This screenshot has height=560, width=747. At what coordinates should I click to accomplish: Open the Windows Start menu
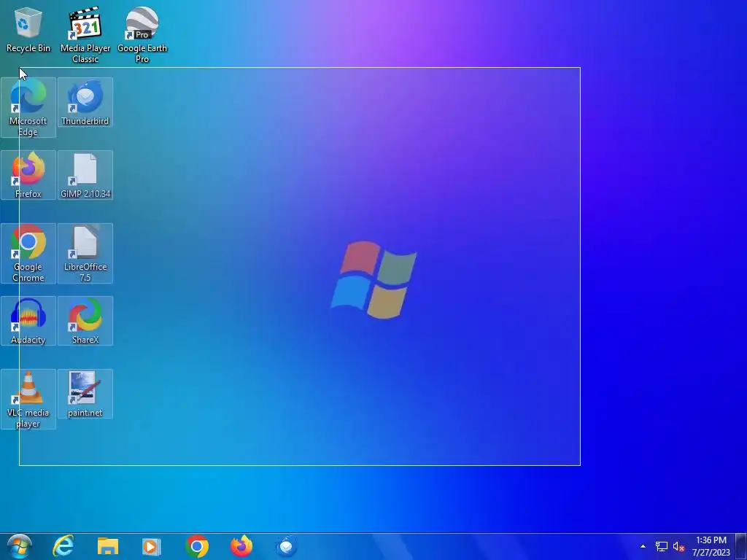[x=20, y=546]
